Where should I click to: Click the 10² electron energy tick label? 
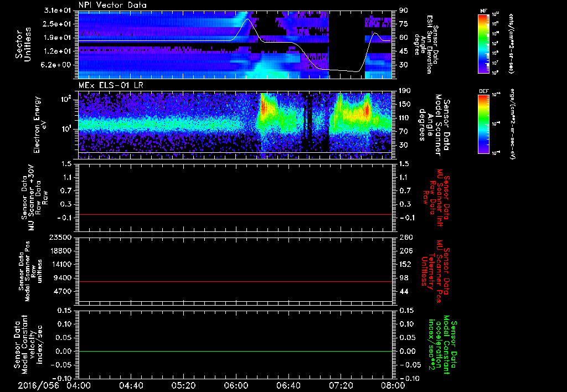click(x=66, y=99)
